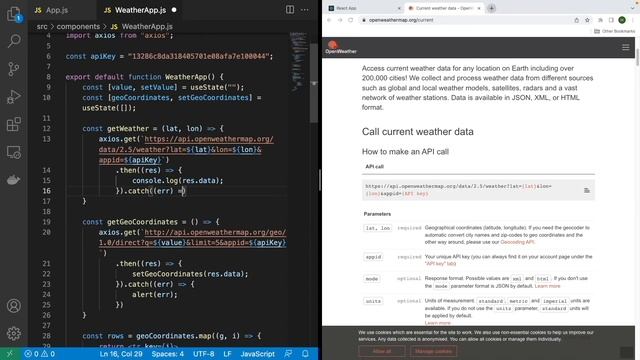The height and width of the screenshot is (360, 640).
Task: Click the web page vertical scrollbar
Action: point(638,57)
